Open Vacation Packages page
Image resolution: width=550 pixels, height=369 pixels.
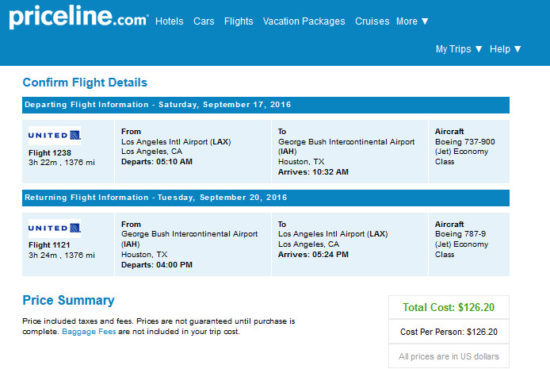[x=304, y=21]
